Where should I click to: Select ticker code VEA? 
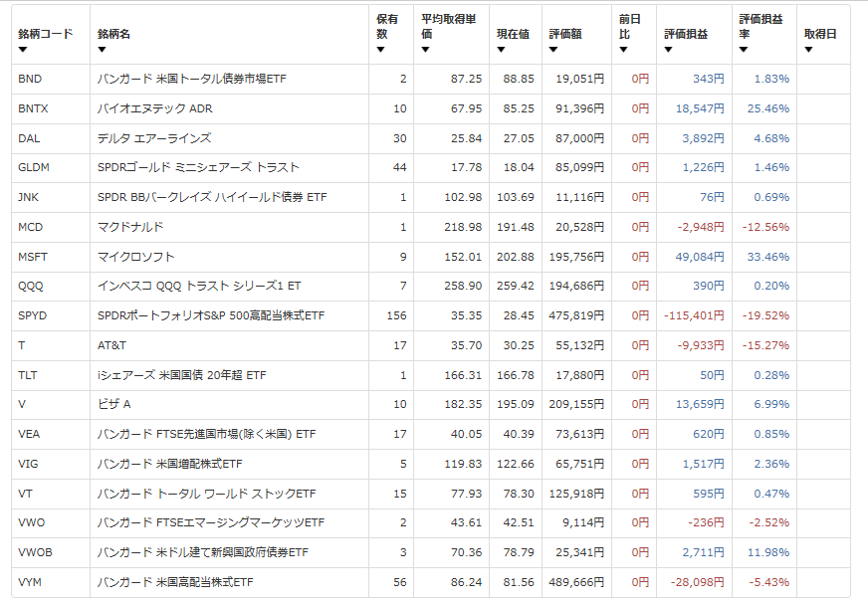[29, 435]
